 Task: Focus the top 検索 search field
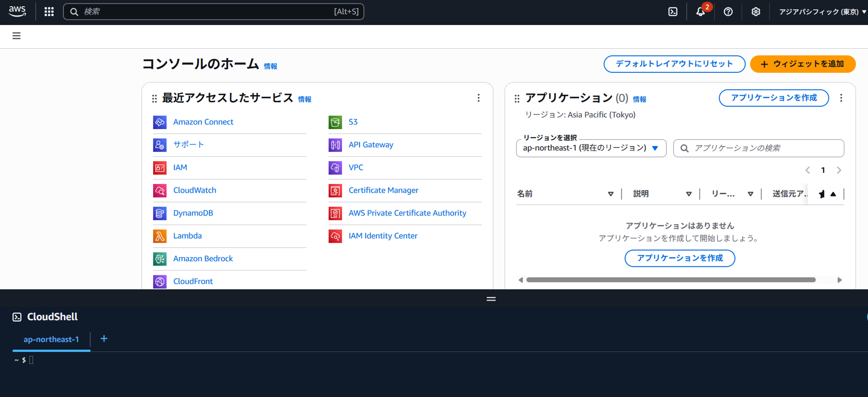coord(214,12)
